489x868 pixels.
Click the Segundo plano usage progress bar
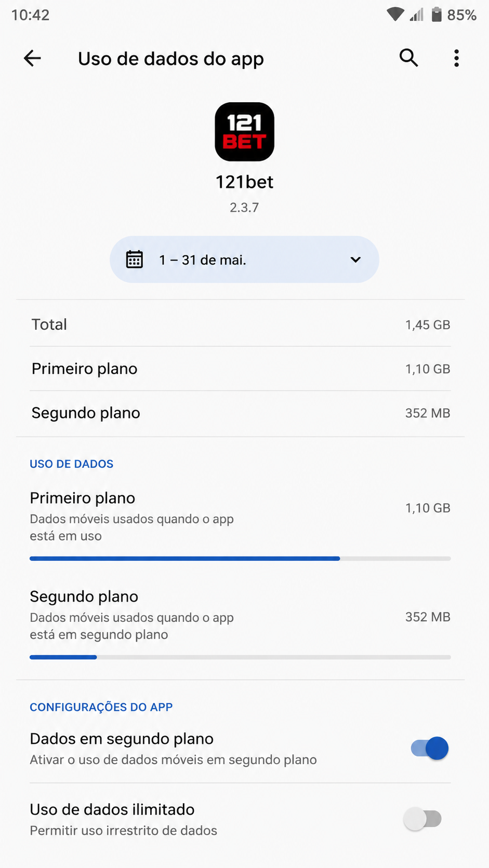240,657
